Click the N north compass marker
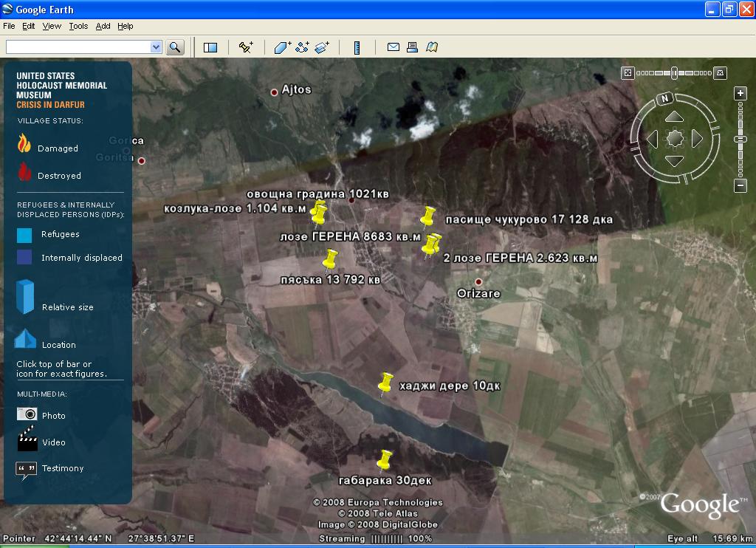Image resolution: width=756 pixels, height=548 pixels. point(664,98)
